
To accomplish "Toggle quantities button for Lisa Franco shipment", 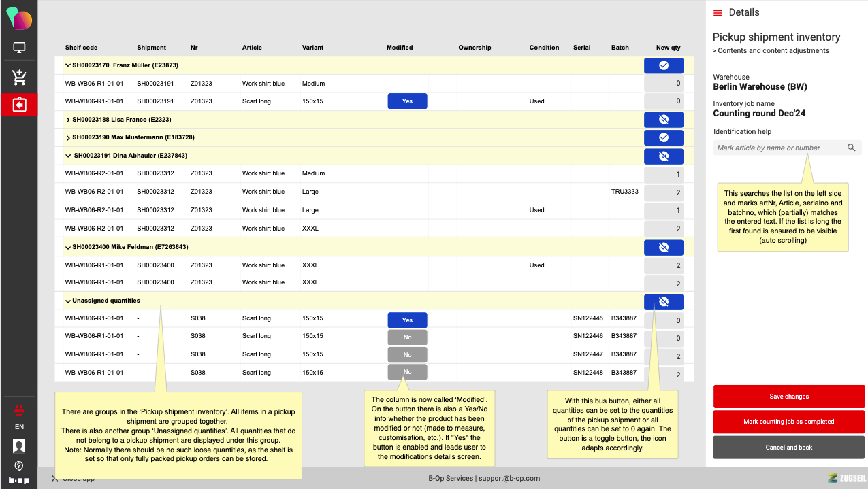I will point(663,120).
